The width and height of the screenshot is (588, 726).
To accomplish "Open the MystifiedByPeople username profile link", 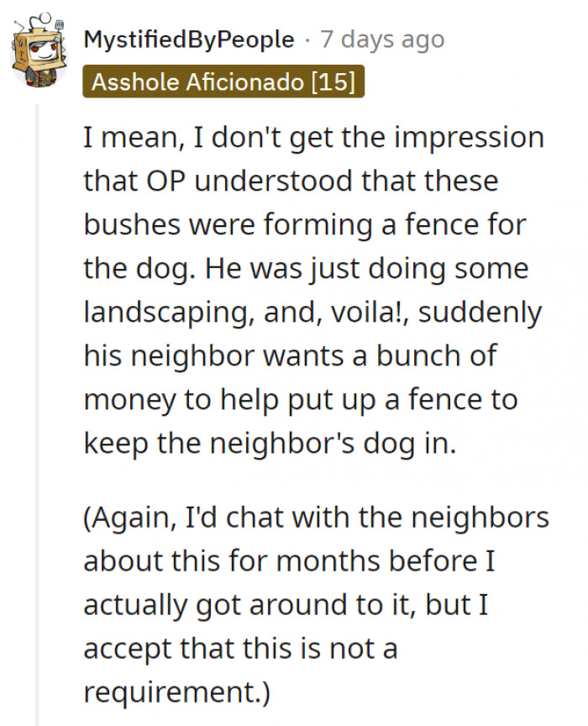I will pos(189,39).
